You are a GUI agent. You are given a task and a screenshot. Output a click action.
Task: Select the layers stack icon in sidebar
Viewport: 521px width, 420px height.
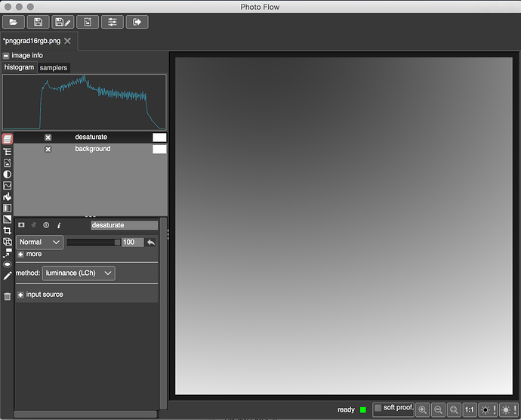[8, 139]
